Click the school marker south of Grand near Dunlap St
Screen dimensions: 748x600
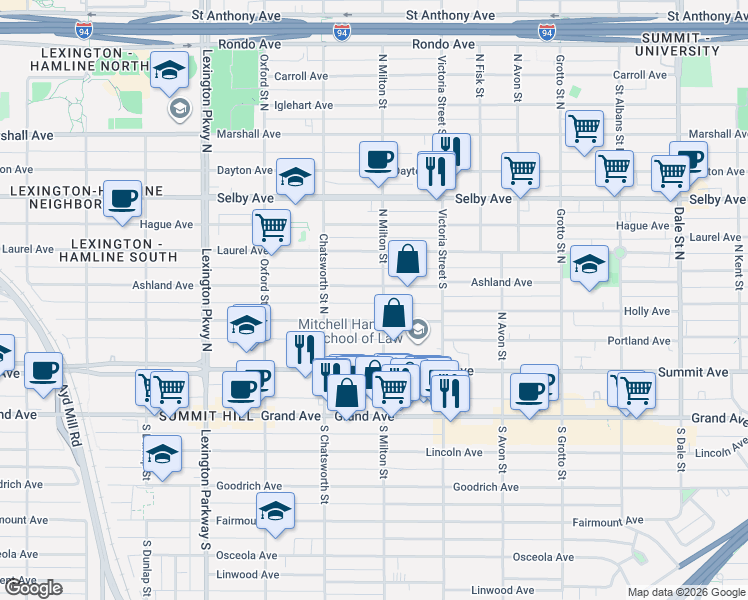(162, 456)
